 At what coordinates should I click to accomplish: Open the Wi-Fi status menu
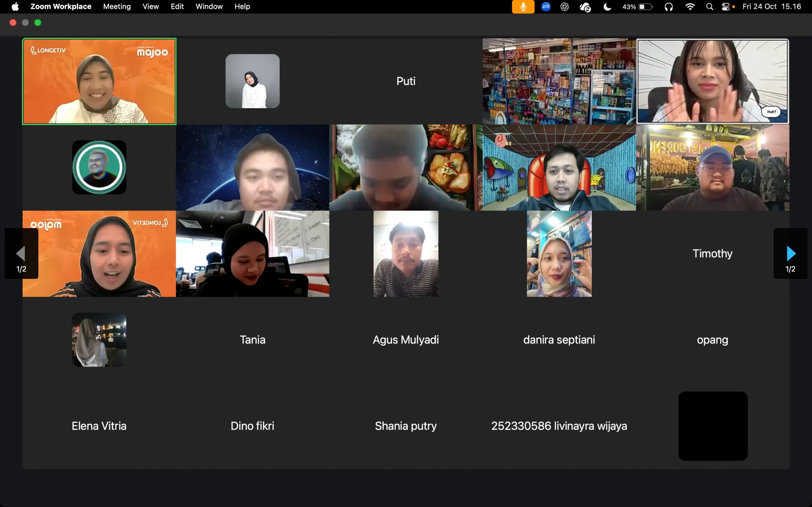coord(690,7)
